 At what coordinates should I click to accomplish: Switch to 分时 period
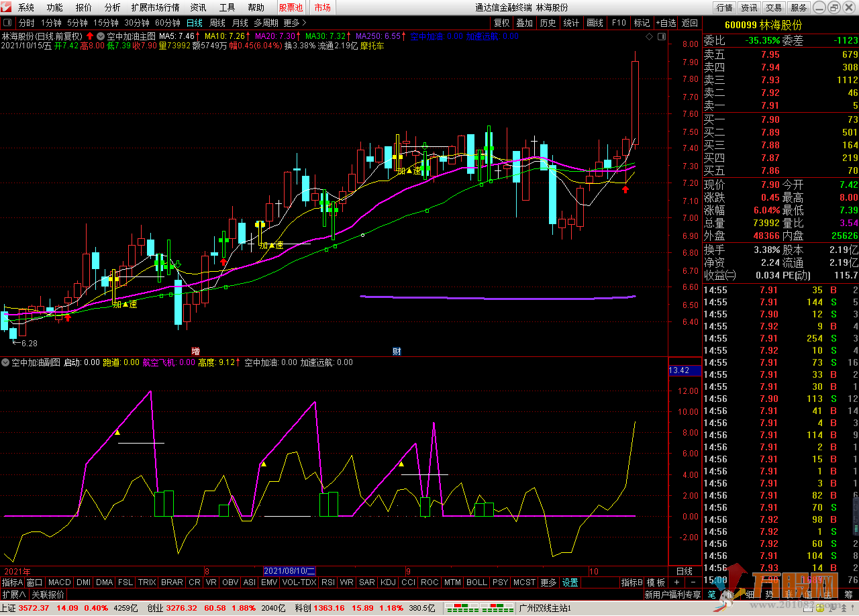point(27,23)
